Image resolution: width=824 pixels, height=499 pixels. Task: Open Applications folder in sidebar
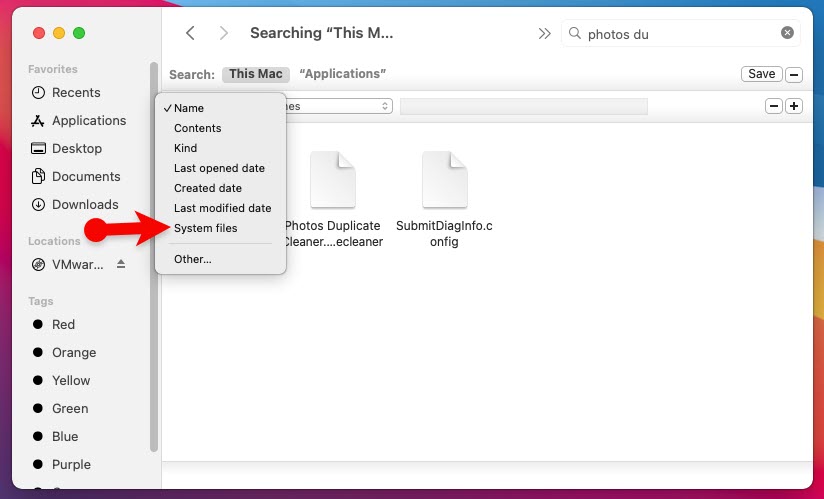pos(89,121)
